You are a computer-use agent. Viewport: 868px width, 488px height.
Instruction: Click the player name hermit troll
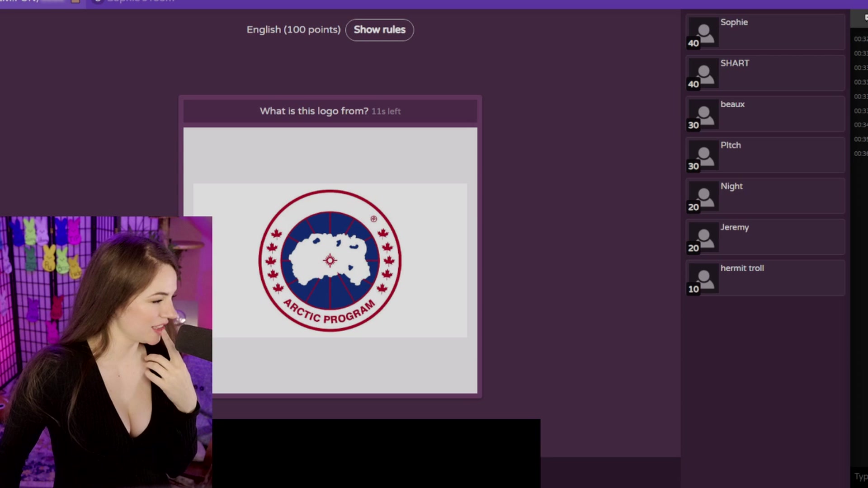click(742, 268)
